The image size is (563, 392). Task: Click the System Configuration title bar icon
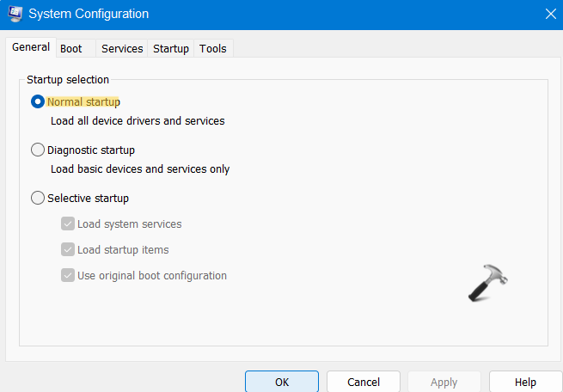(x=15, y=14)
